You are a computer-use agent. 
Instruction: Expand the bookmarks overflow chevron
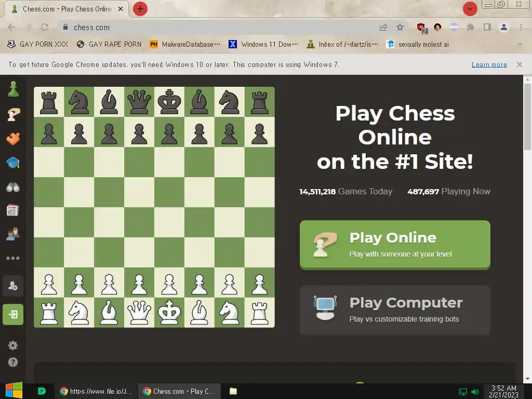pos(520,44)
